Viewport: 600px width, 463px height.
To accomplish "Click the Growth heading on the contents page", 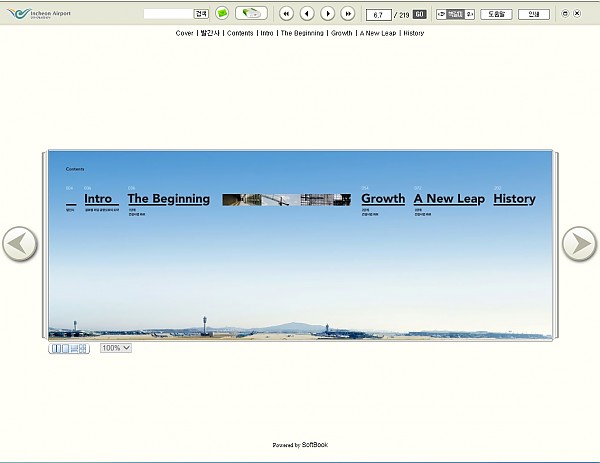I will (383, 199).
